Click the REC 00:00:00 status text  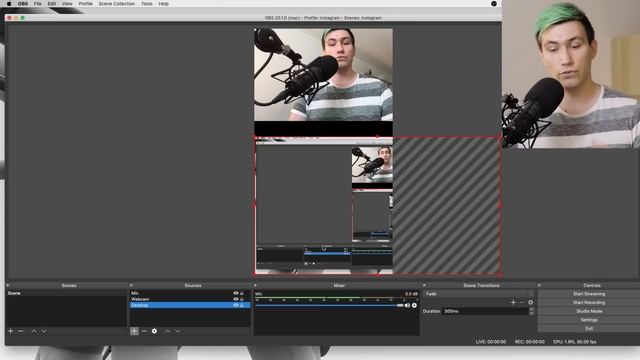529,342
